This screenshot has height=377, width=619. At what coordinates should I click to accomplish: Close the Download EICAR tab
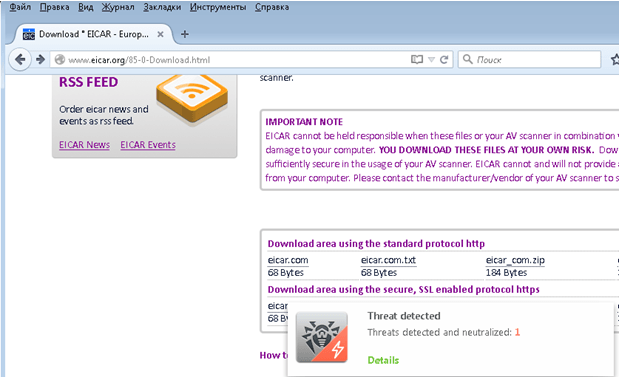(160, 34)
